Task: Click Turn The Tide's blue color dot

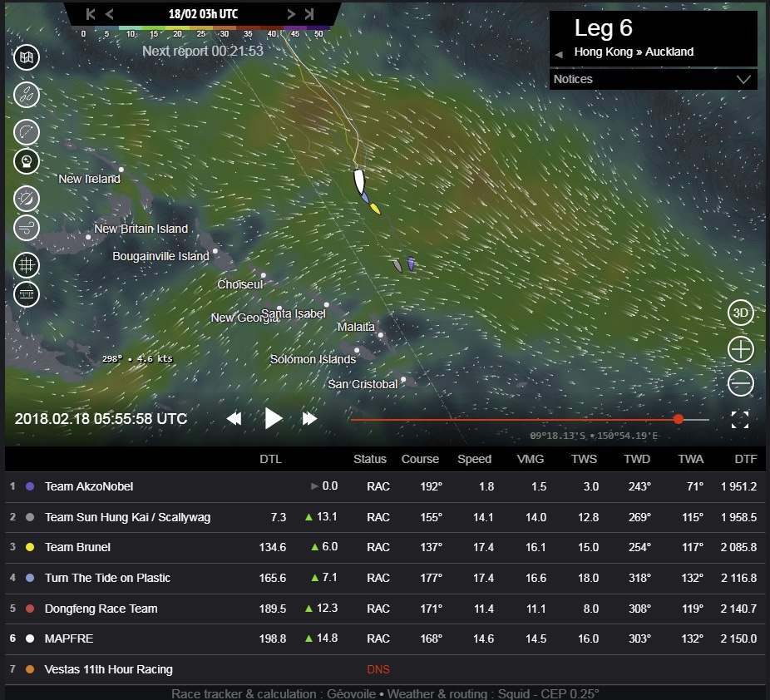Action: point(30,578)
